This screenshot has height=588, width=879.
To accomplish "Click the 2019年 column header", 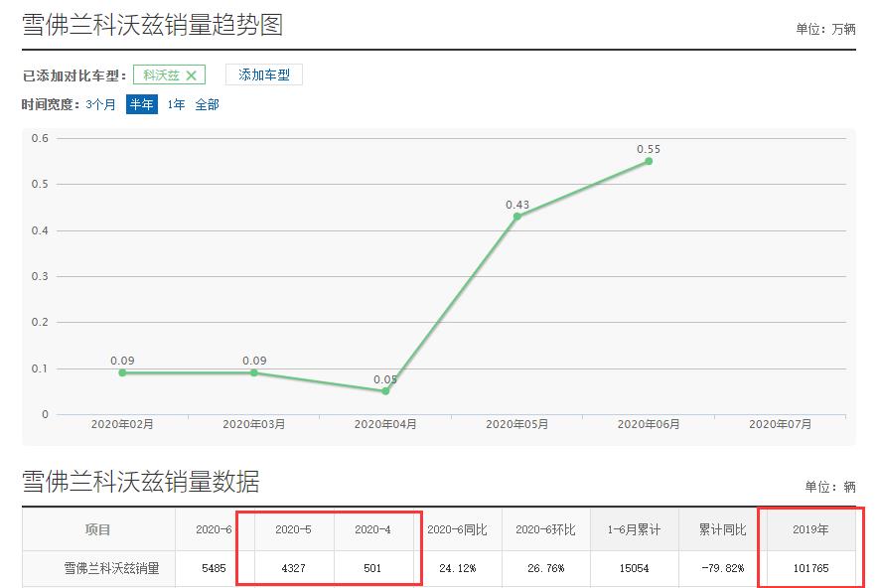I will pyautogui.click(x=810, y=529).
